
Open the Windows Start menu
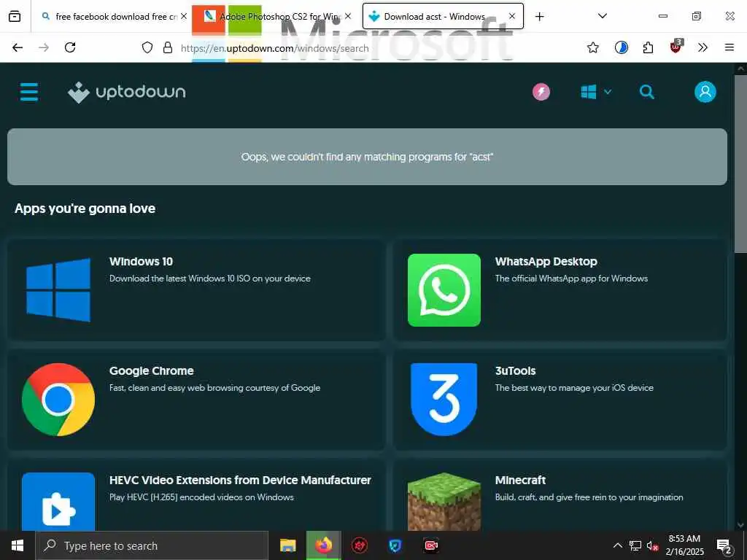[18, 545]
